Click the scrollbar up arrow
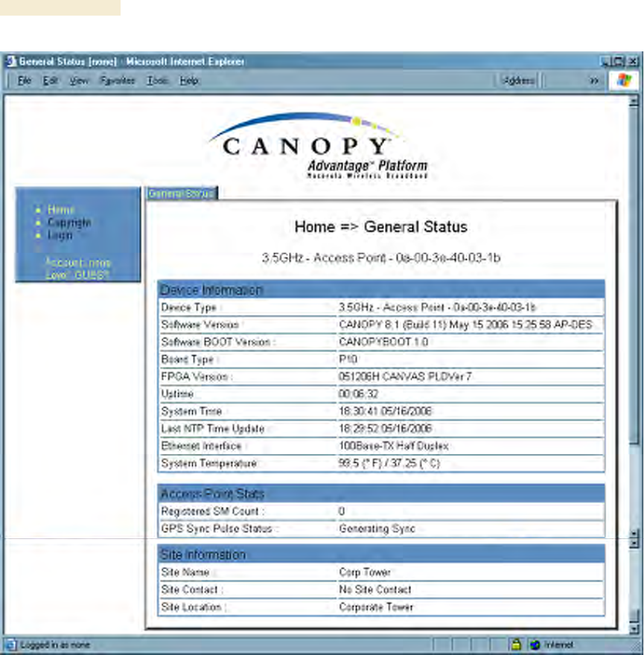 pos(634,101)
